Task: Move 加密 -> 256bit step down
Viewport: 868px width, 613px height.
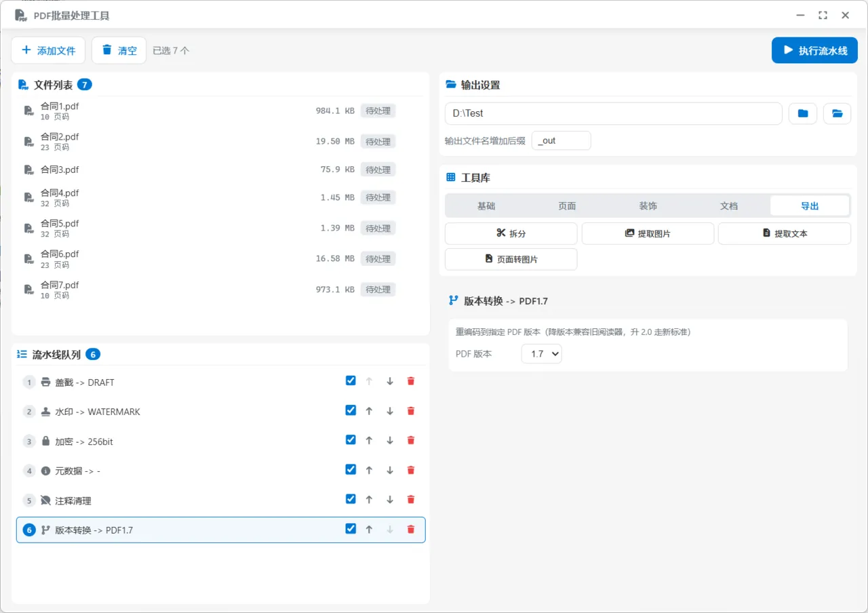Action: [390, 440]
